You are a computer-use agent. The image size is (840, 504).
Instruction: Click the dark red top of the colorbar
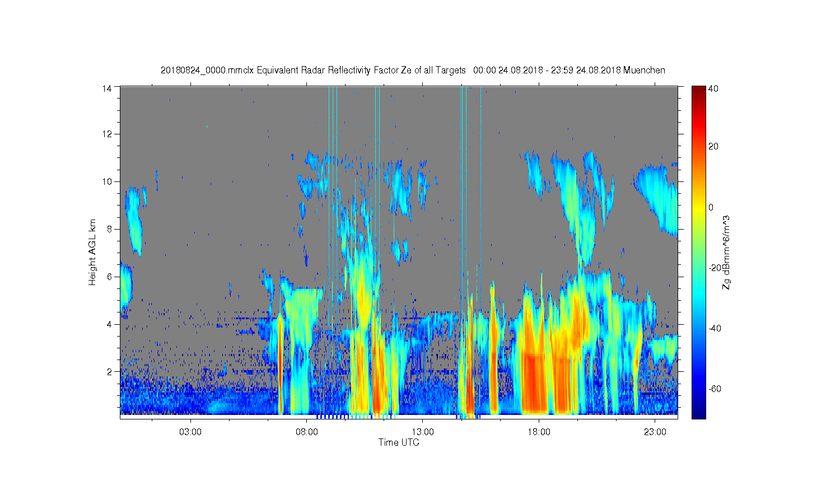698,91
